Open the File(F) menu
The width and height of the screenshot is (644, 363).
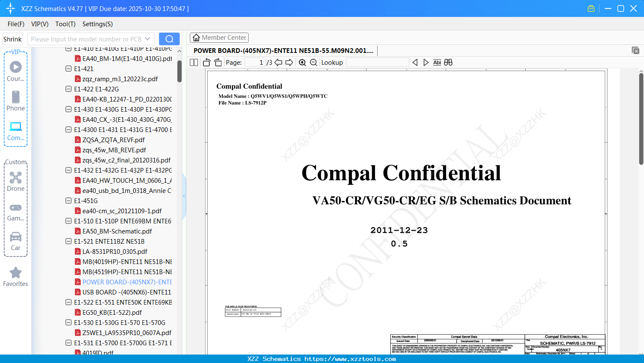pyautogui.click(x=16, y=24)
